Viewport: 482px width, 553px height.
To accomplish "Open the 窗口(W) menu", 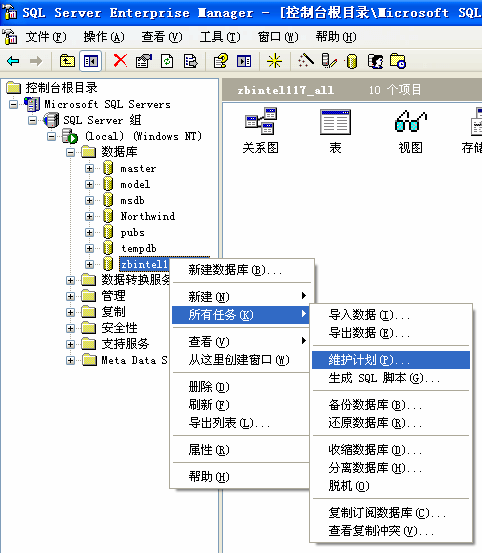I will pos(278,37).
